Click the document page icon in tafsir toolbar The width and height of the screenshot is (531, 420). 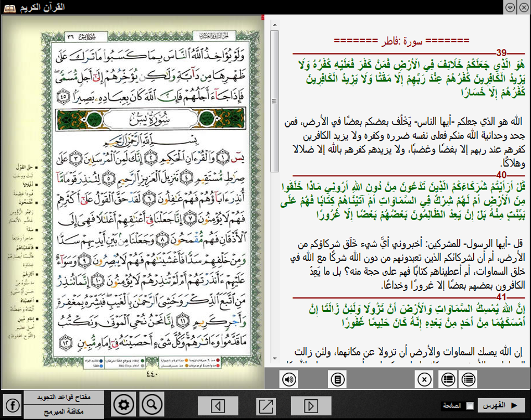tap(338, 379)
